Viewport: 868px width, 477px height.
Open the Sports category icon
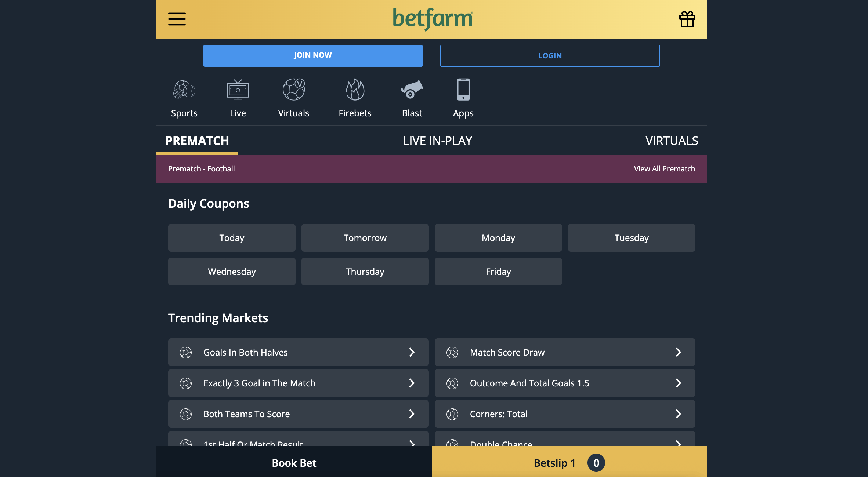[x=184, y=90]
